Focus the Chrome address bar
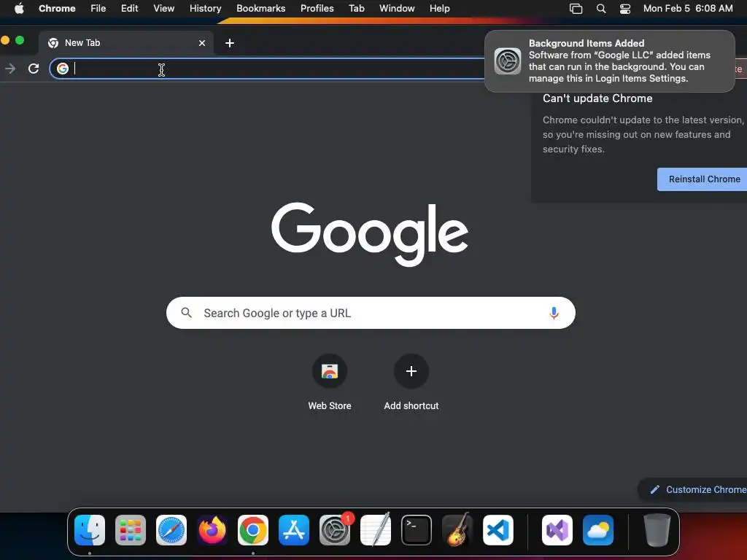This screenshot has height=560, width=747. click(267, 69)
